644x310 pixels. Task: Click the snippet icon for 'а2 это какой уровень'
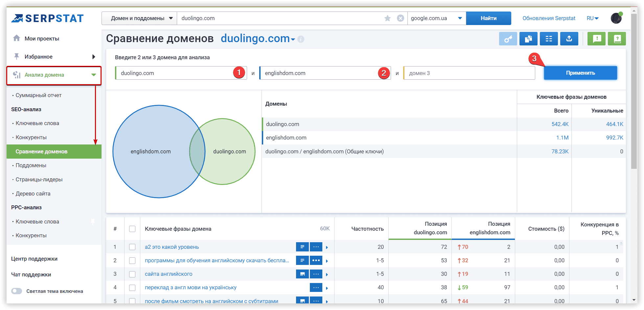302,247
